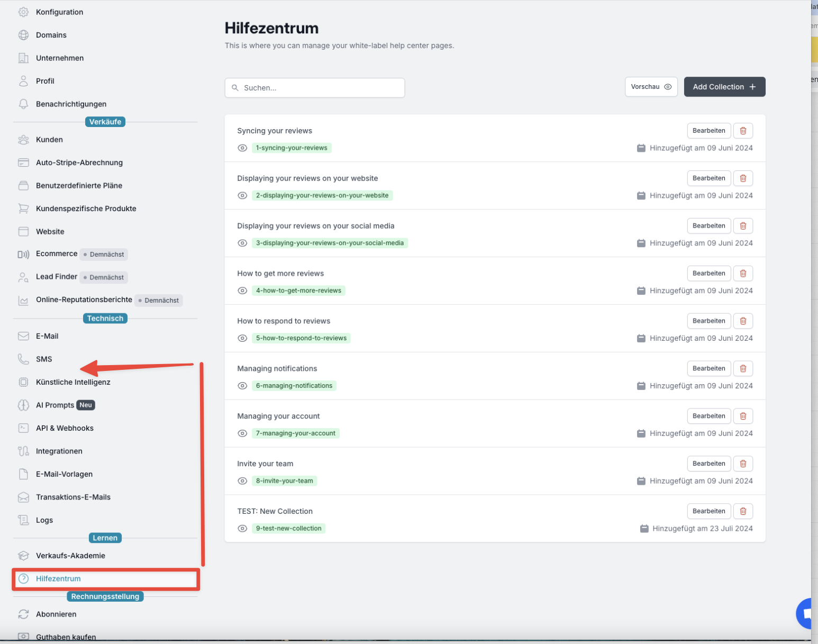This screenshot has height=644, width=818.
Task: Toggle eye icon for How to get more reviews
Action: [242, 291]
